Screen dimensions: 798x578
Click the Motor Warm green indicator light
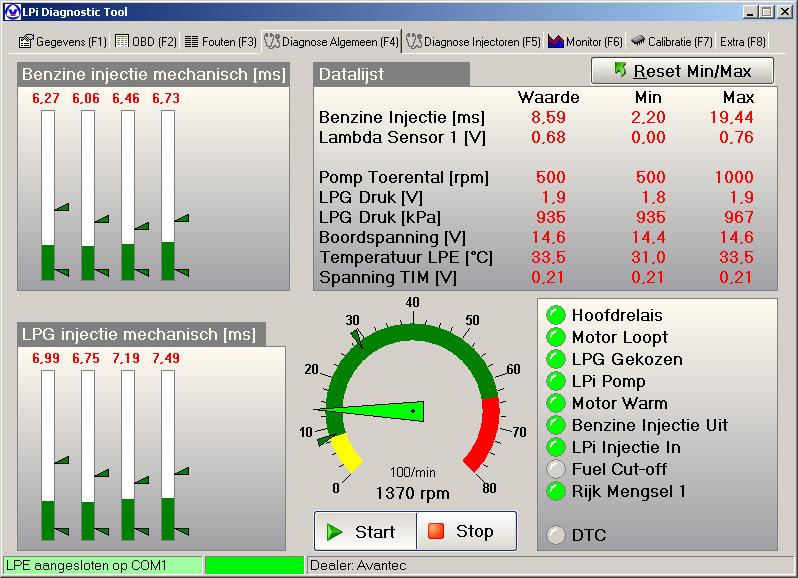pyautogui.click(x=556, y=403)
